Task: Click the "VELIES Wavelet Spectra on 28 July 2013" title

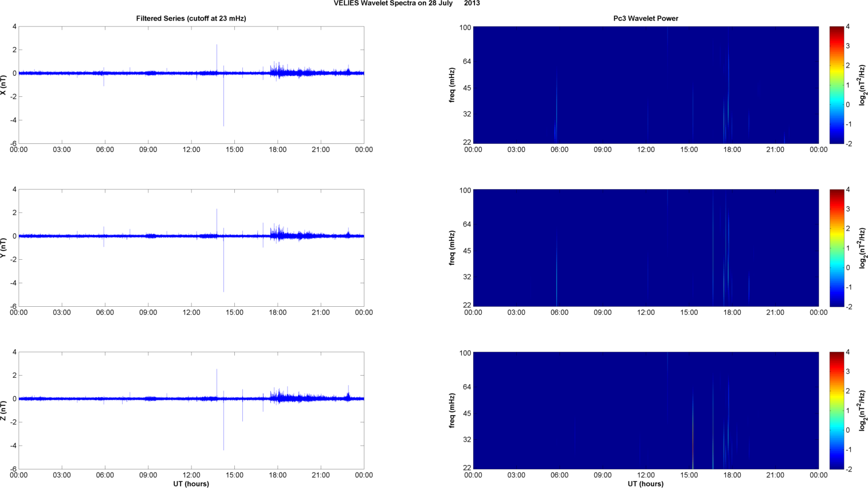Action: click(407, 3)
